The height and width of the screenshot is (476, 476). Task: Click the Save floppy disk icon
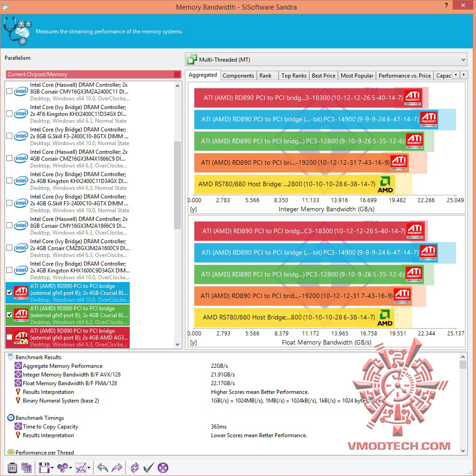click(x=44, y=468)
